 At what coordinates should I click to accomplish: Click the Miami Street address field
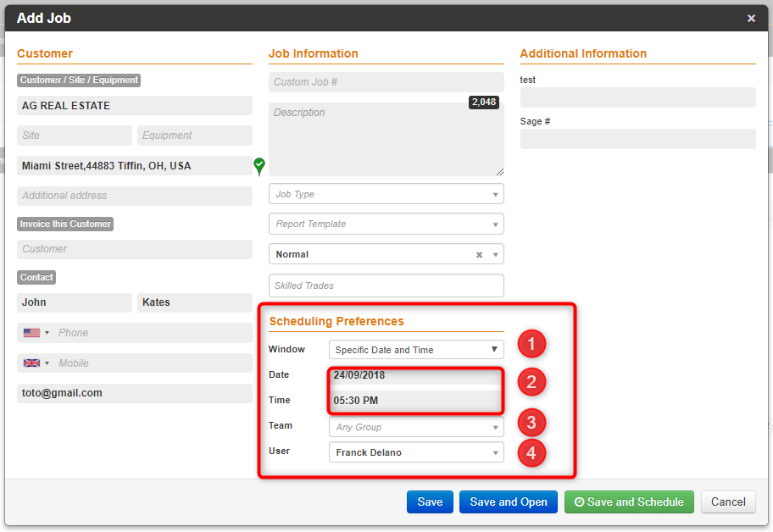click(x=135, y=166)
